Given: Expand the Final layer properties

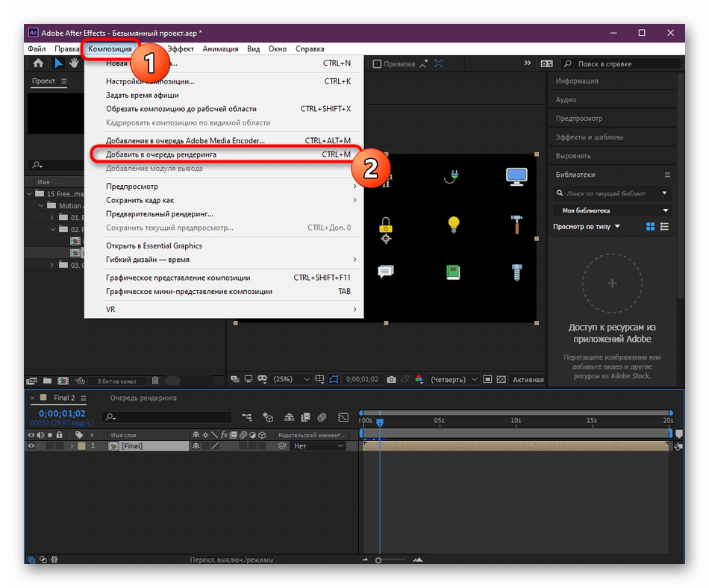Looking at the screenshot, I should pyautogui.click(x=72, y=446).
